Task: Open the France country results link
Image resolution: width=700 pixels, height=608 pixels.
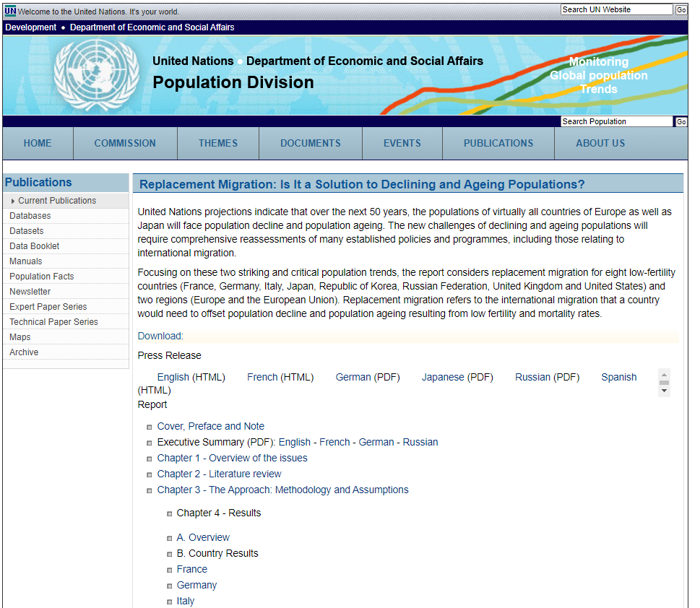Action: point(192,570)
